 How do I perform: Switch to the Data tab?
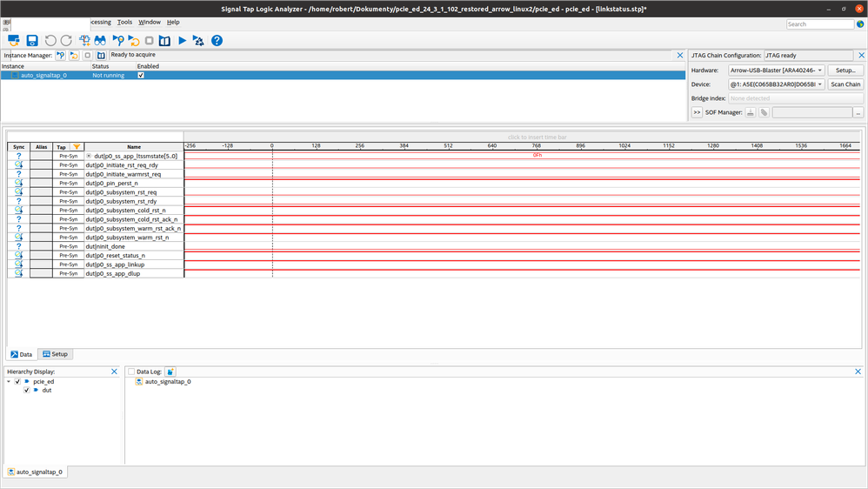[22, 354]
